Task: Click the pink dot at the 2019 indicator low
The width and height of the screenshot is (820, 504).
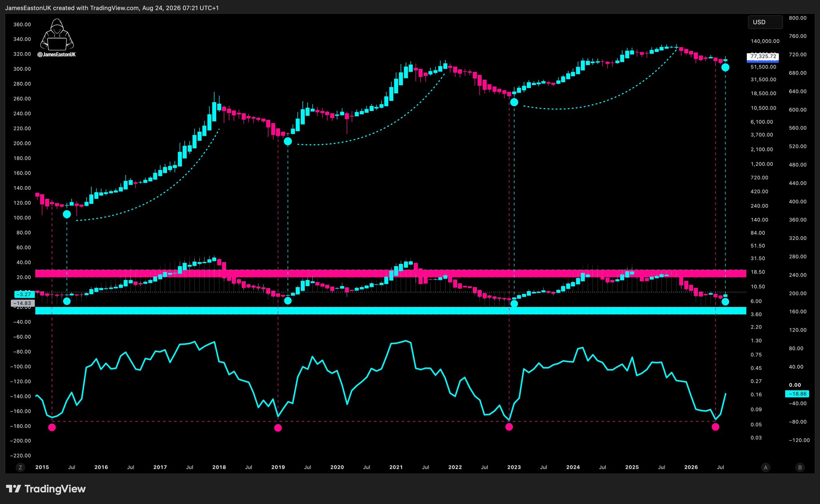Action: coord(278,428)
